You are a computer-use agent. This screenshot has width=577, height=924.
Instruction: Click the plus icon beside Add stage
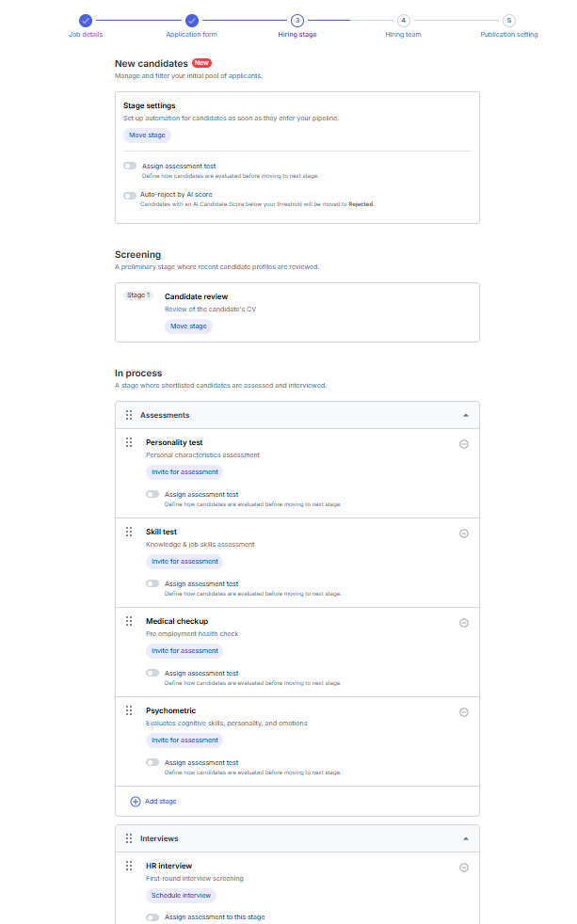[136, 802]
